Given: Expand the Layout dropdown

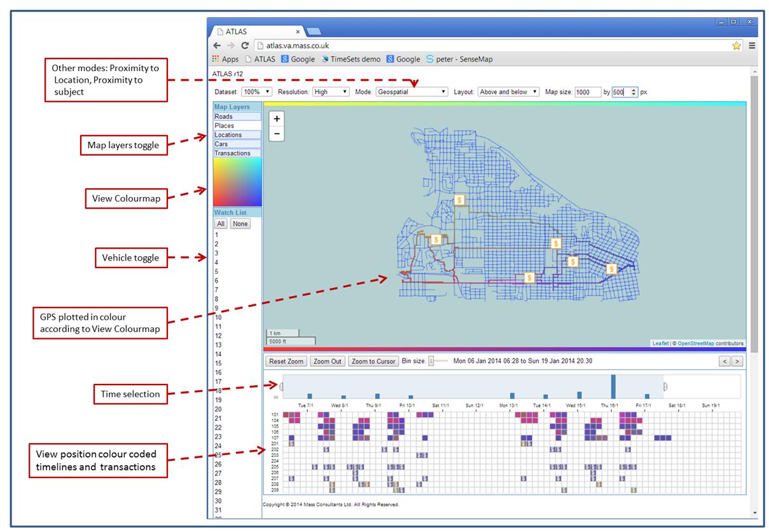Looking at the screenshot, I should [x=508, y=92].
